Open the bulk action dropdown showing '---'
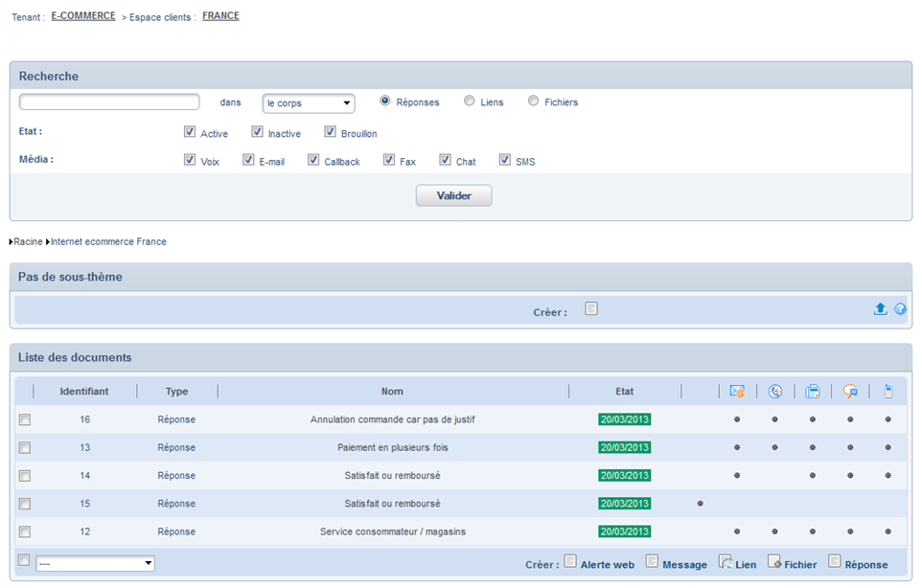The image size is (922, 588). (x=95, y=563)
